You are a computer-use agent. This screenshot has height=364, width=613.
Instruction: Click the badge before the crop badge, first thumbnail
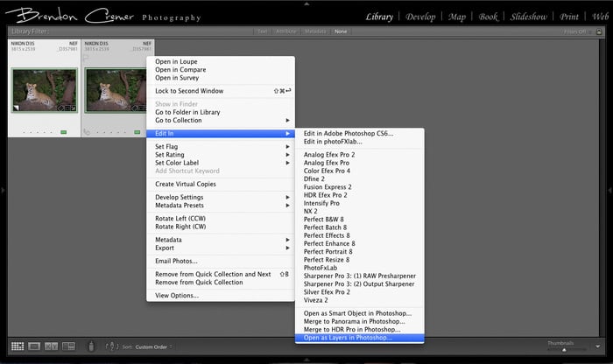click(60, 108)
